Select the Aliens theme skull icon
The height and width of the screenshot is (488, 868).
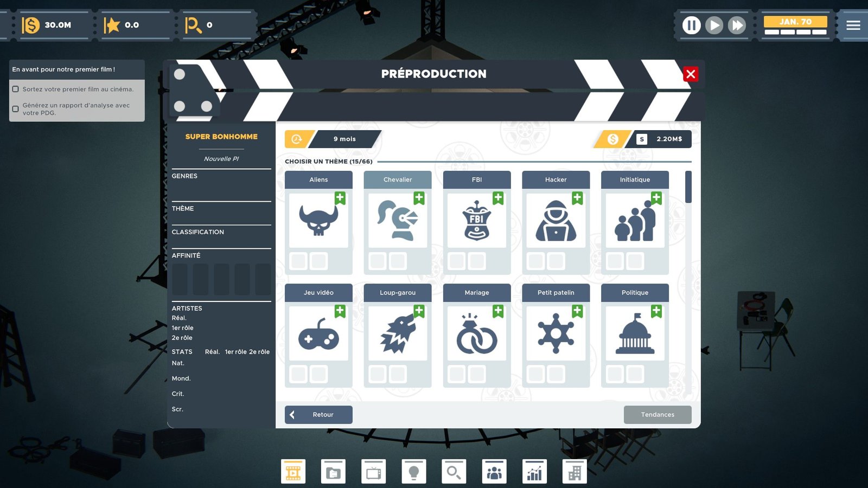318,221
